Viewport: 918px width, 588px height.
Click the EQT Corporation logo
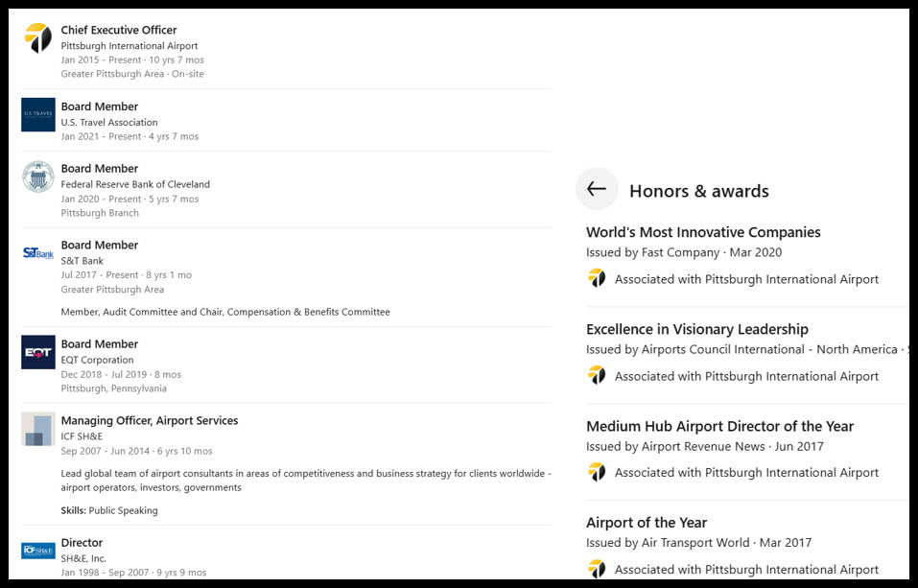(38, 352)
